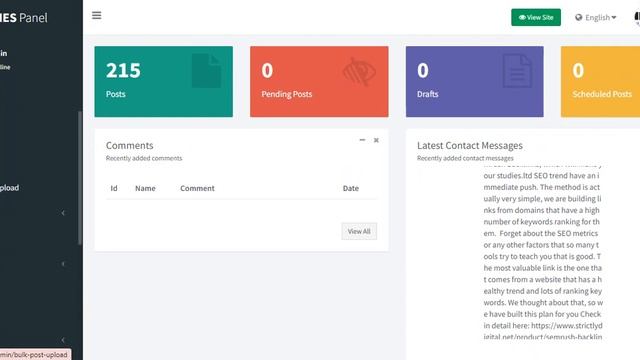Click the View Site button

pyautogui.click(x=536, y=18)
